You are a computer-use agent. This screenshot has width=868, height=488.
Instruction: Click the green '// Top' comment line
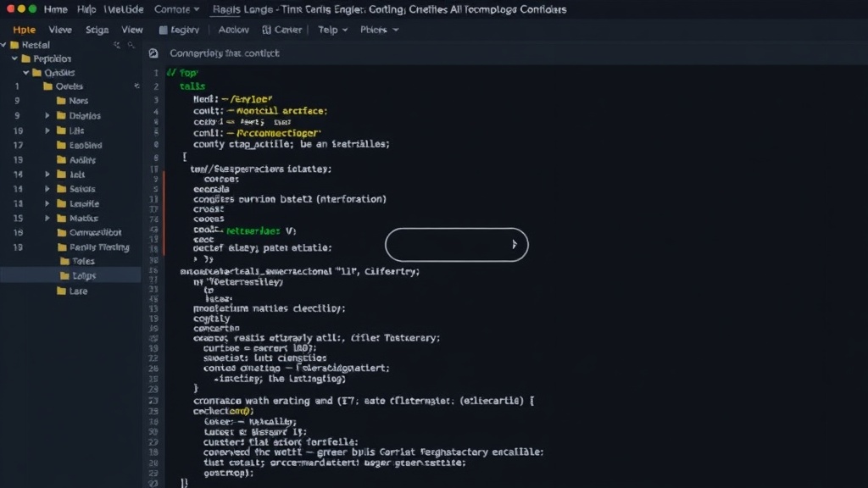tap(182, 73)
